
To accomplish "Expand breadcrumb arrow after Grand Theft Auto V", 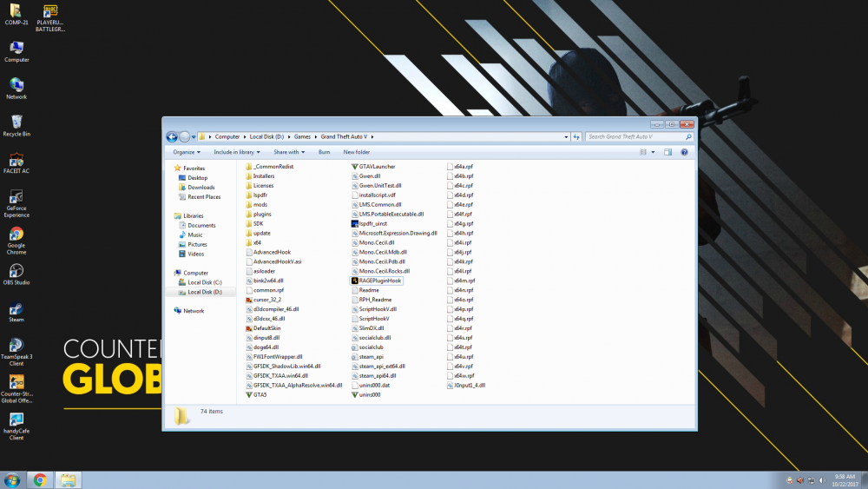I will (372, 136).
